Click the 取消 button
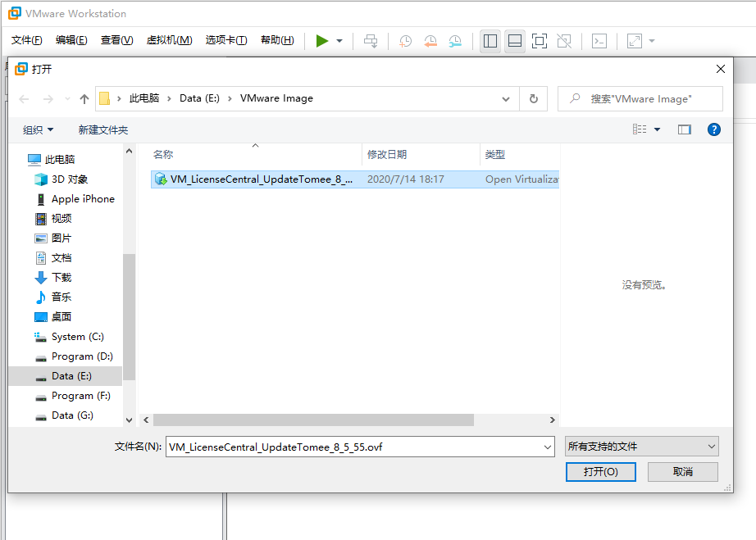This screenshot has height=540, width=756. tap(683, 472)
